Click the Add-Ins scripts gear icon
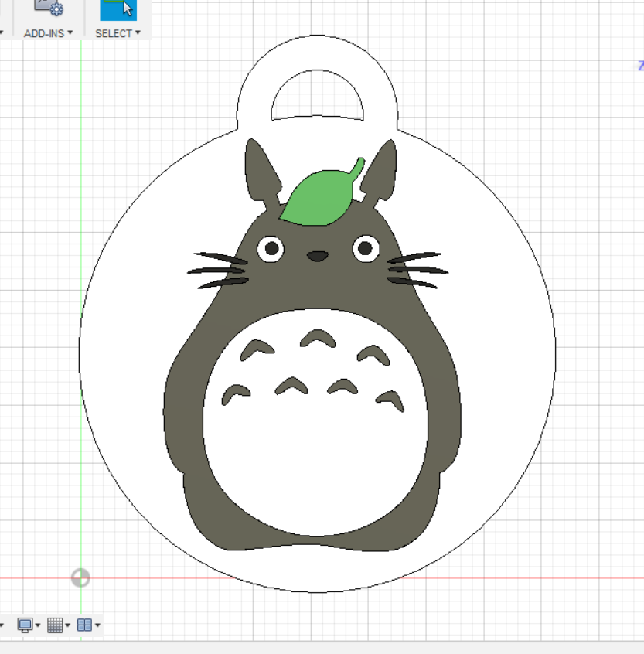644x654 pixels. 49,8
